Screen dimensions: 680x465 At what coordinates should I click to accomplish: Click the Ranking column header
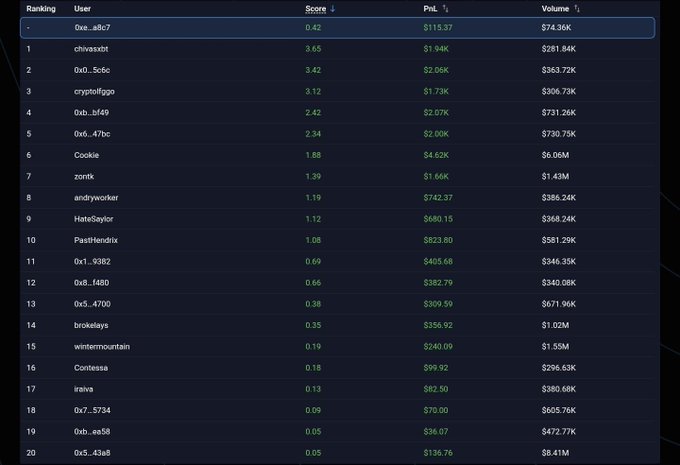click(41, 9)
